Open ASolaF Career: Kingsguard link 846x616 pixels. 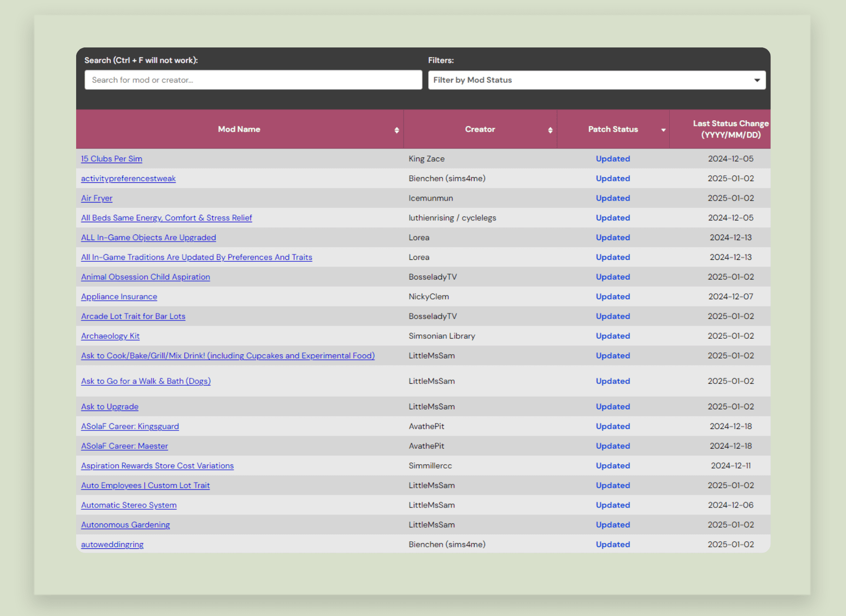tap(130, 427)
